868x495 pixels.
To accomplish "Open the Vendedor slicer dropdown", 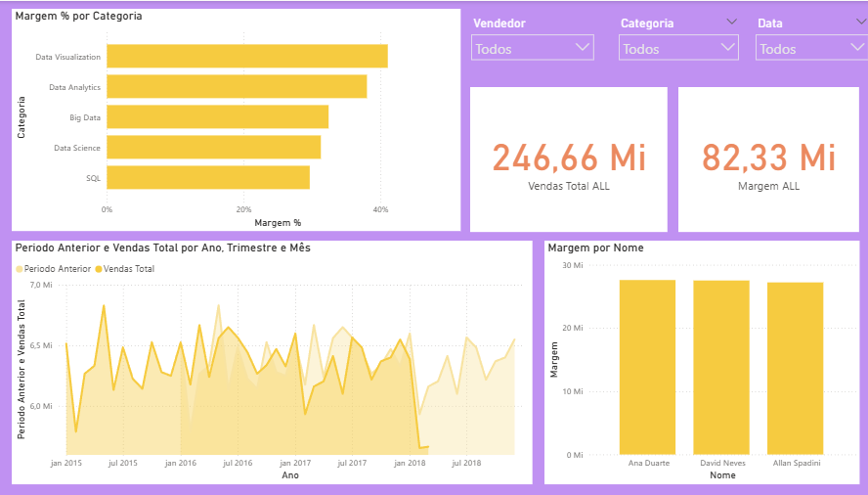I will pos(533,48).
